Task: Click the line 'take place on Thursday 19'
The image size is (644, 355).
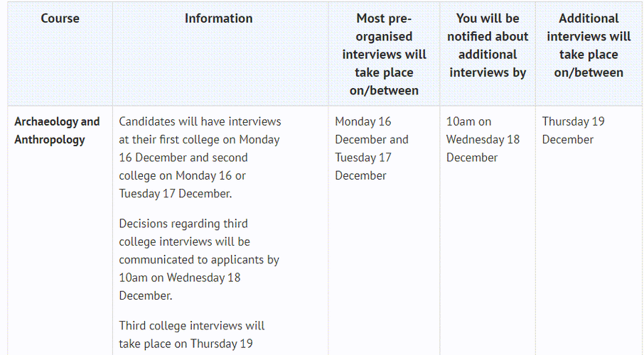Action: click(x=188, y=344)
